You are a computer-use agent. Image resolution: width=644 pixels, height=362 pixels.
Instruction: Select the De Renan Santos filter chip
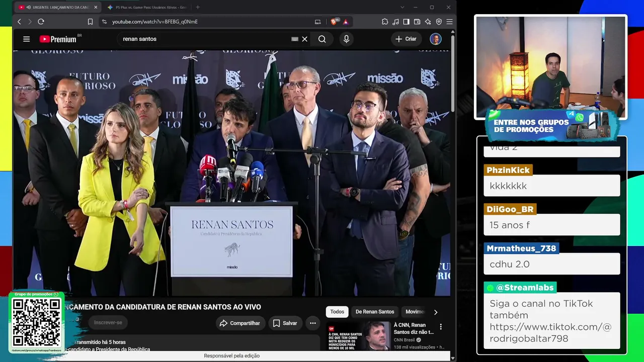click(x=375, y=312)
